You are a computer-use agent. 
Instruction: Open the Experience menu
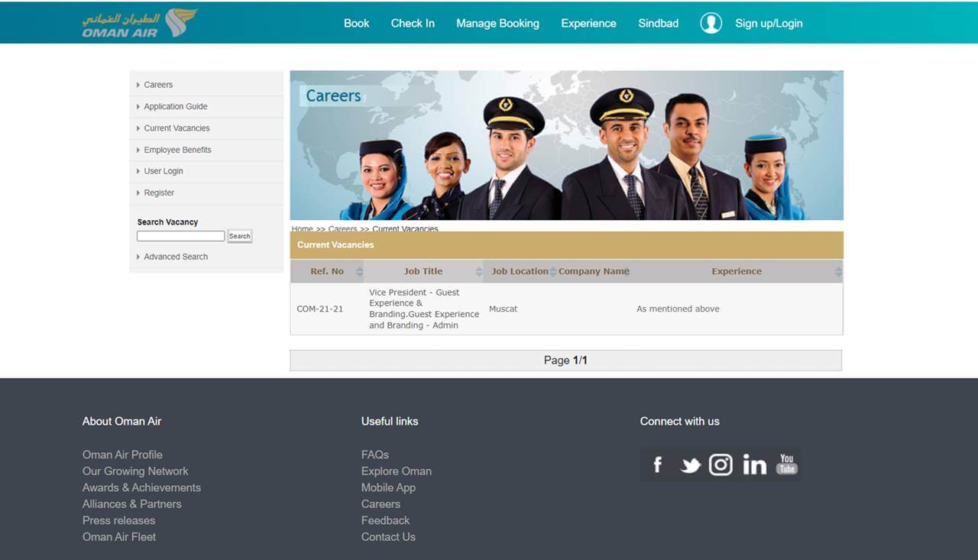pos(588,23)
